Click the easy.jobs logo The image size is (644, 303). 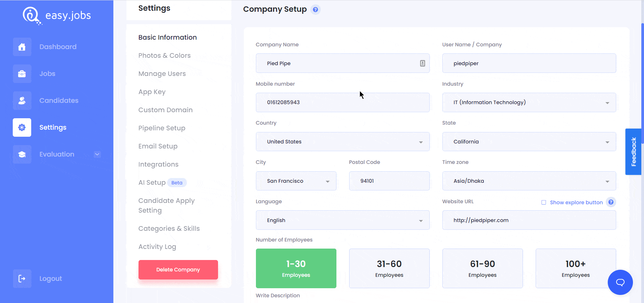57,15
